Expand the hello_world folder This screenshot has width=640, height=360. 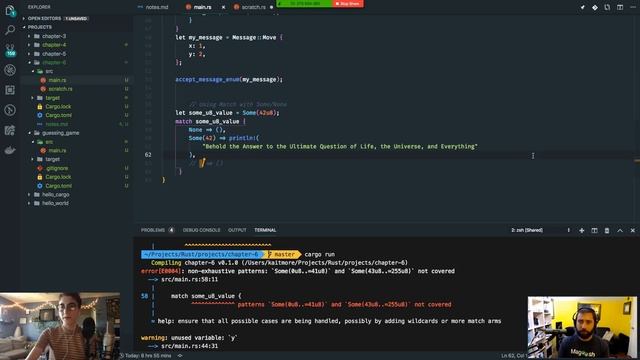[x=55, y=203]
